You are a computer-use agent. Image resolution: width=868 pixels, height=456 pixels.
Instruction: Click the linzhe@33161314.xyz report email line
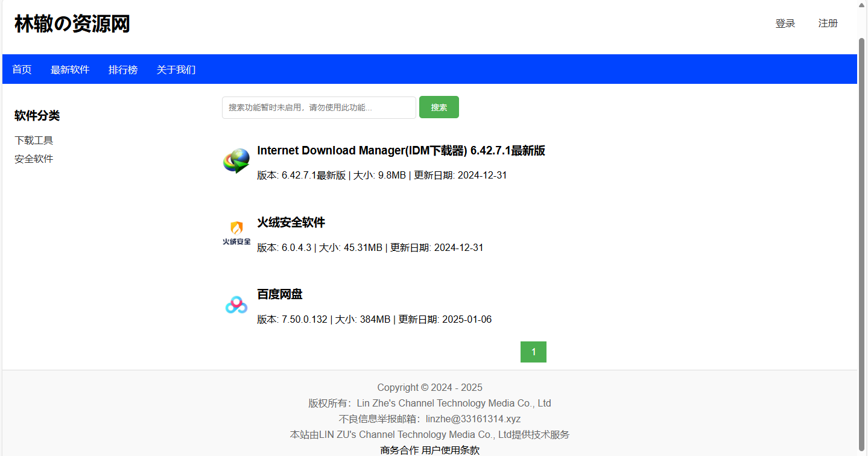430,419
